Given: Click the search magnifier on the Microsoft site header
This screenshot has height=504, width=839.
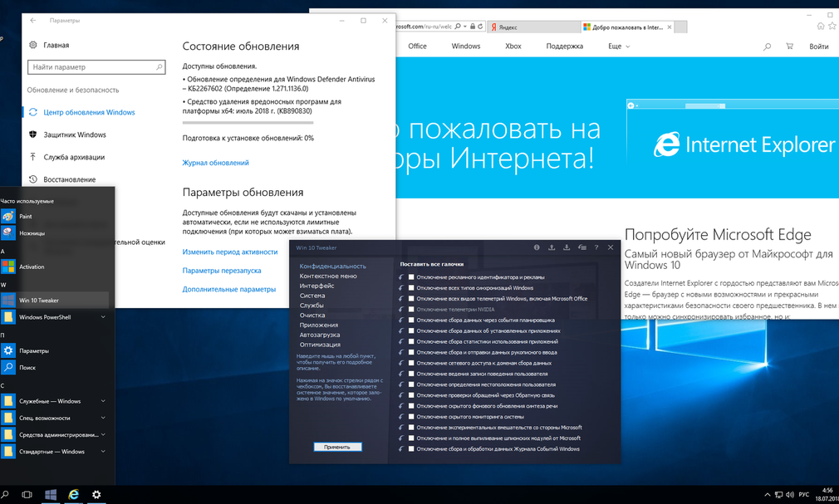Looking at the screenshot, I should pyautogui.click(x=768, y=46).
